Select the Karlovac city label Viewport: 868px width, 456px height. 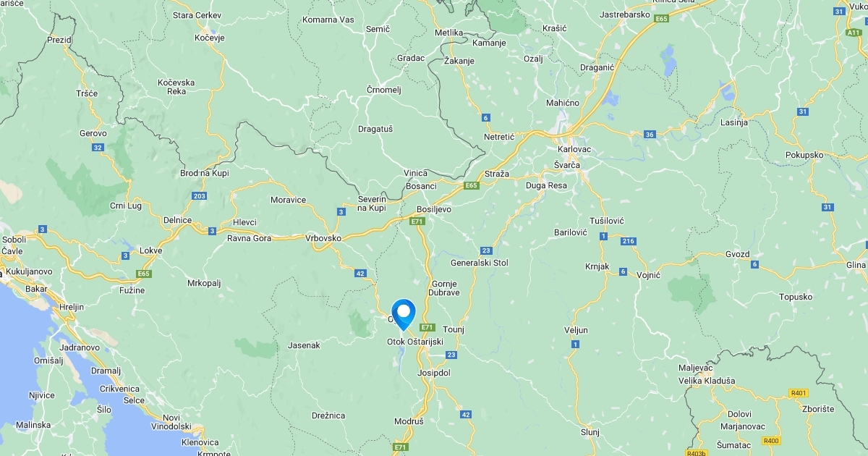[x=575, y=149]
